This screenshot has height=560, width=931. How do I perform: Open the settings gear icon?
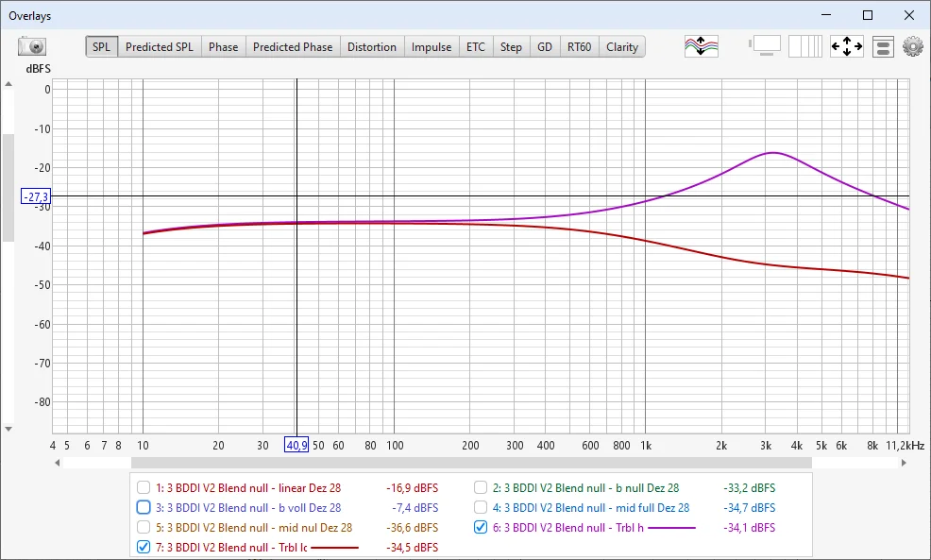(x=912, y=46)
